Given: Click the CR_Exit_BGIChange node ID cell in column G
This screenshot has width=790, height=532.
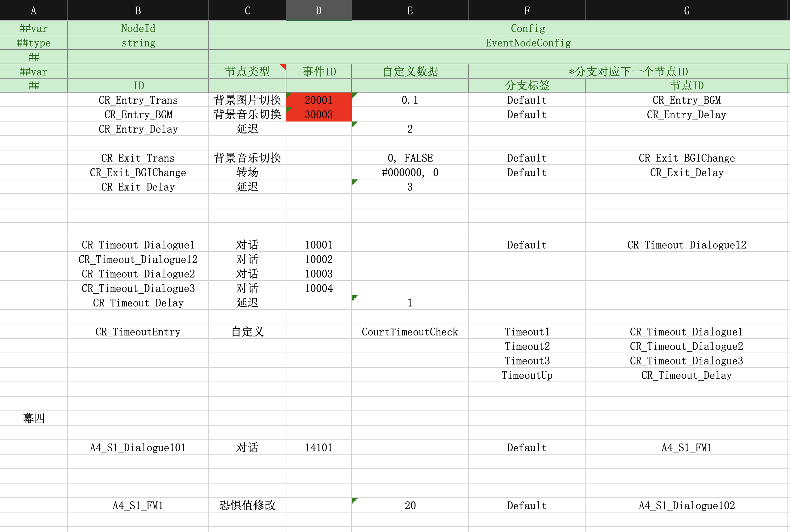Looking at the screenshot, I should pyautogui.click(x=686, y=158).
